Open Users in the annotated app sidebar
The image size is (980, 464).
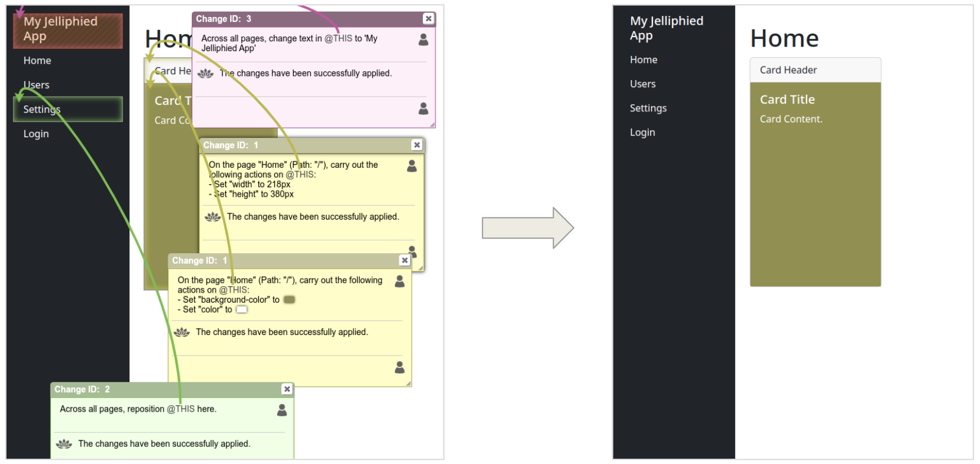(x=36, y=85)
